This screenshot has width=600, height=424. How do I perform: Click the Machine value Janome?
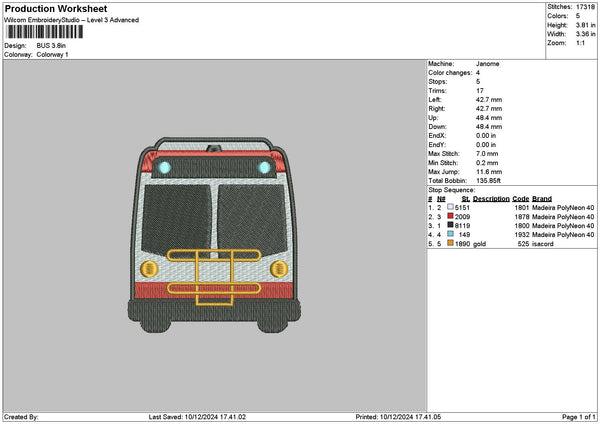(487, 63)
